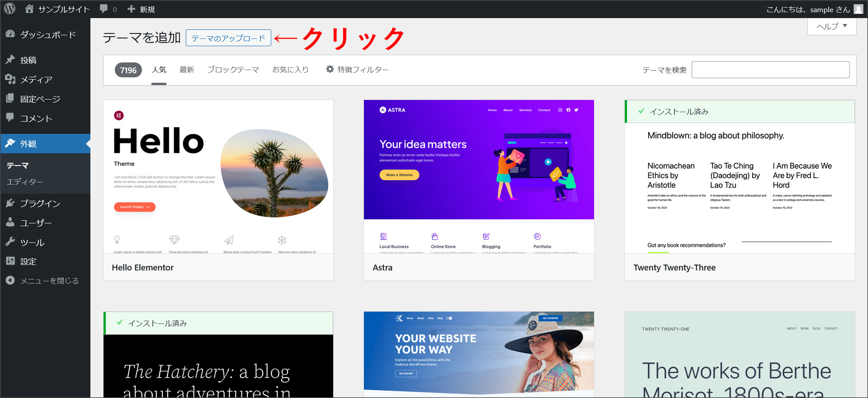Select the お気に入り tab
The image size is (868, 398).
point(290,70)
